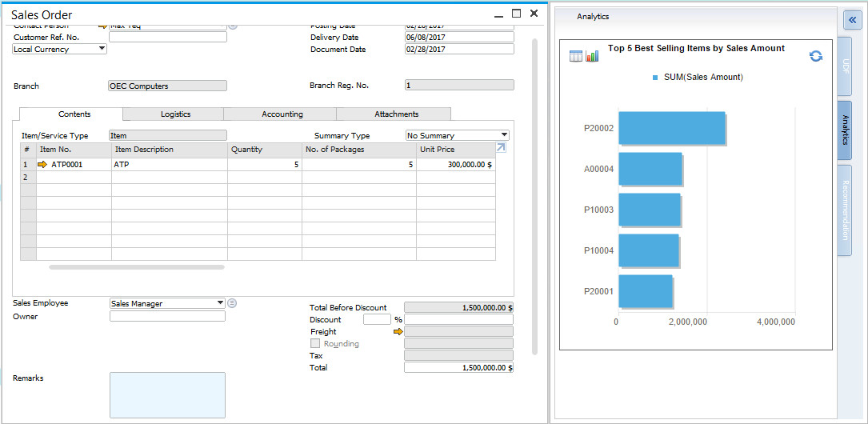Click the Document Date field
This screenshot has height=424, width=868.
click(x=459, y=49)
